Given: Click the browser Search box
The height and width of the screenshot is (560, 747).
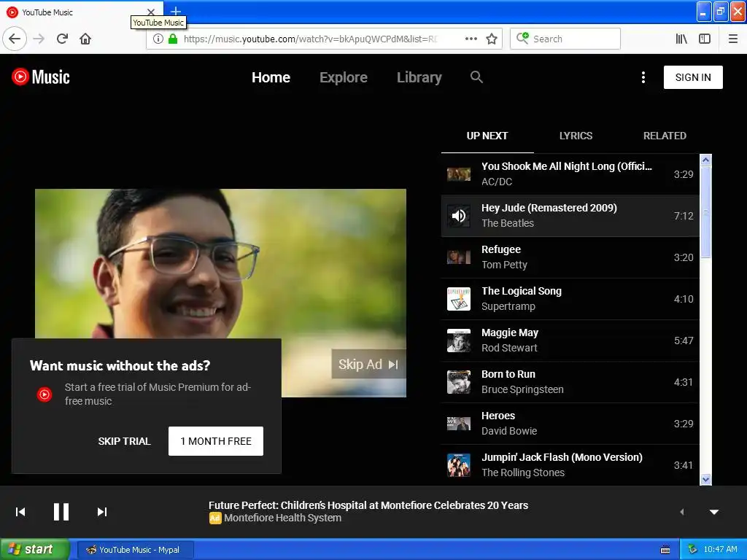Looking at the screenshot, I should click(x=565, y=39).
